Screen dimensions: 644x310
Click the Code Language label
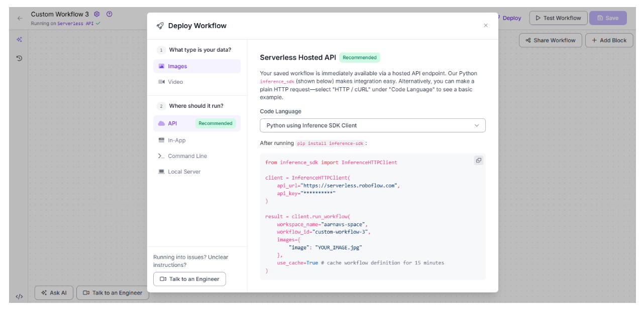click(x=280, y=111)
